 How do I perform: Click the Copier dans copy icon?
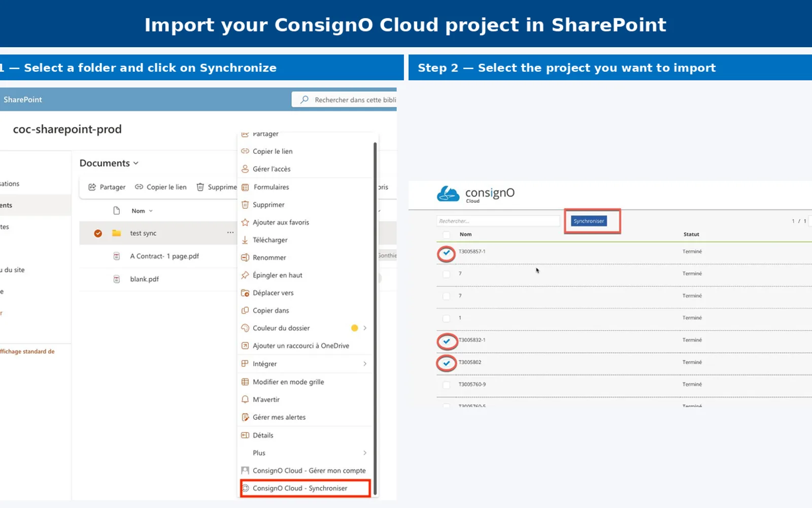tap(245, 310)
